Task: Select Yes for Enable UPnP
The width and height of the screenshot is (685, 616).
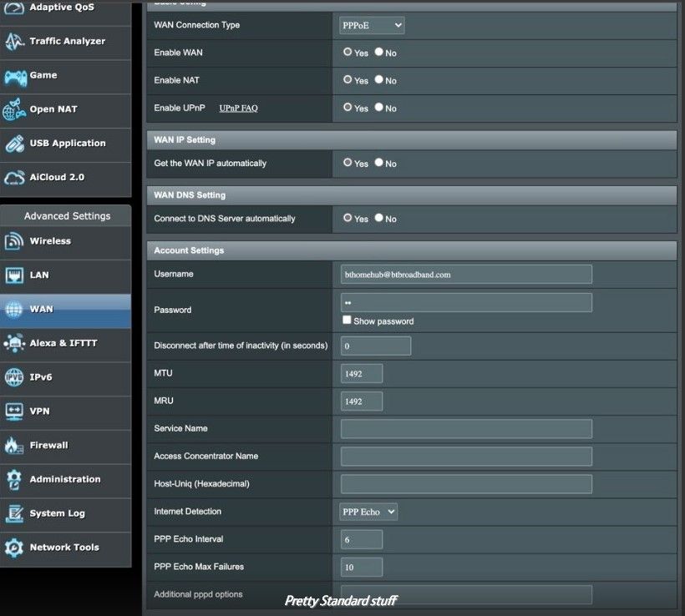Action: 348,108
